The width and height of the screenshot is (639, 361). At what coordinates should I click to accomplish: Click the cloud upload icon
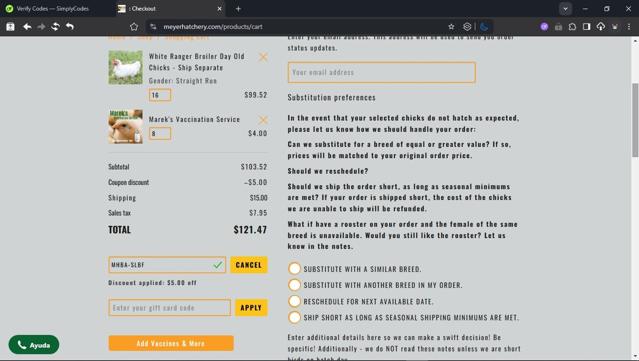point(601,26)
